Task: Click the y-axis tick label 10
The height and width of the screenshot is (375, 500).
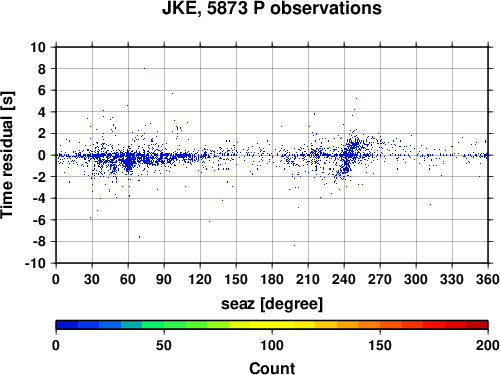Action: click(x=38, y=47)
